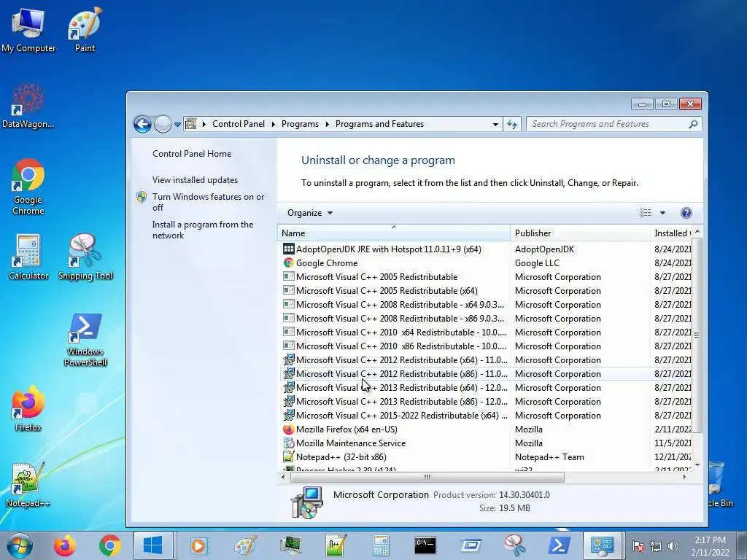747x560 pixels.
Task: Click the vertical scrollbar down arrow
Action: click(697, 464)
